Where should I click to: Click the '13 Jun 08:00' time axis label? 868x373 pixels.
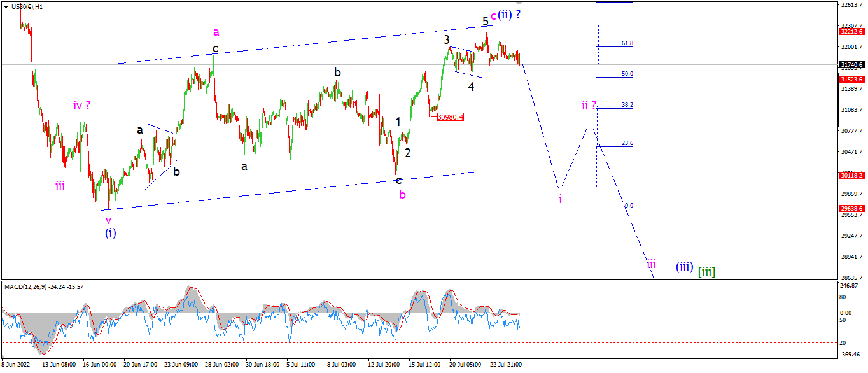(59, 365)
